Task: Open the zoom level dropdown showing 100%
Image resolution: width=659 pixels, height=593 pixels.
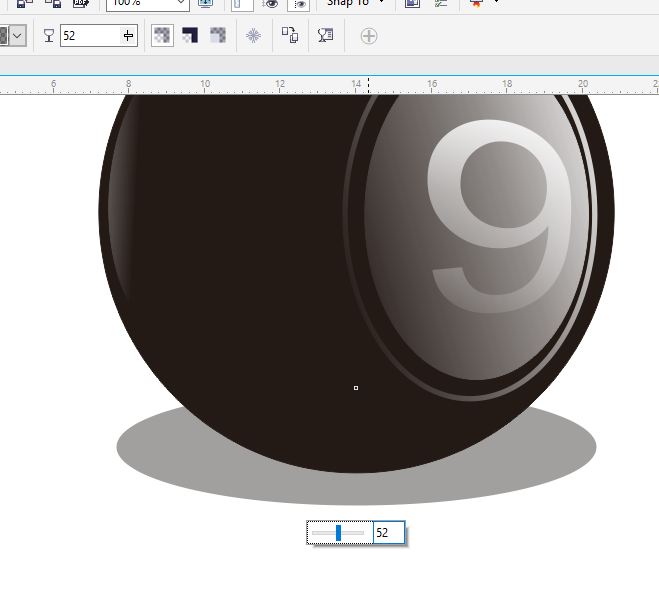Action: click(x=181, y=3)
